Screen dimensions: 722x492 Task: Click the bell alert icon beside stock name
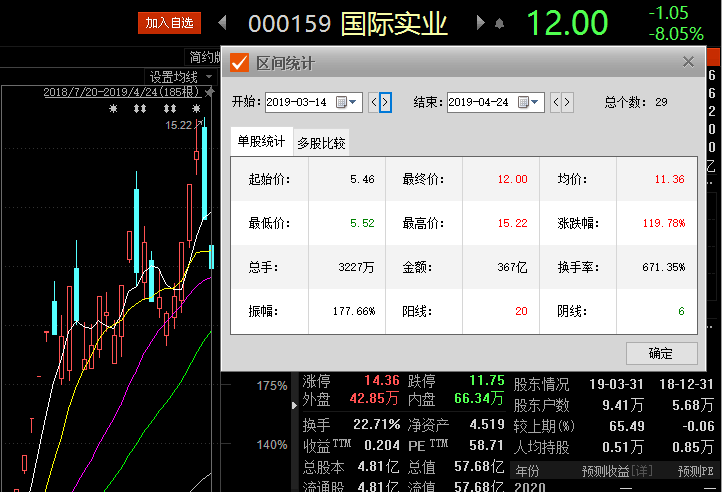point(499,24)
